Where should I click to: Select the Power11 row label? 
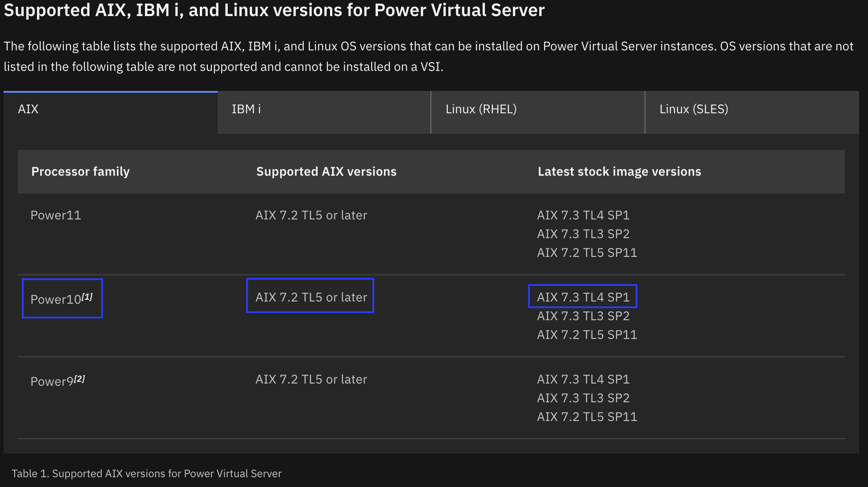coord(56,215)
